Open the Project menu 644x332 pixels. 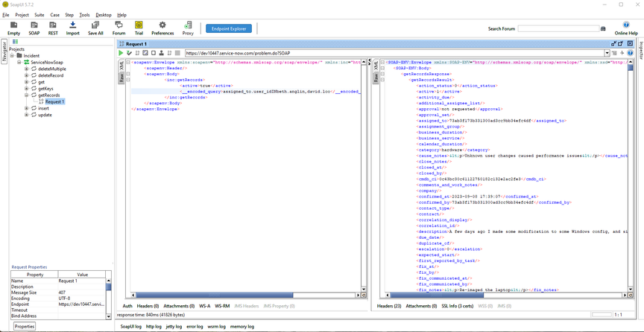click(22, 15)
